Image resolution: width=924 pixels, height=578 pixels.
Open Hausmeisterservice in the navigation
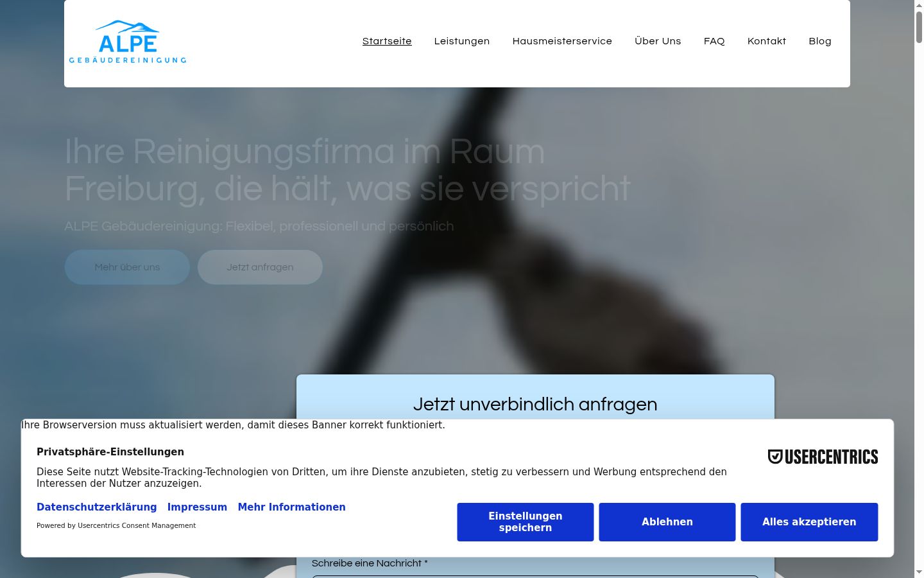click(562, 41)
